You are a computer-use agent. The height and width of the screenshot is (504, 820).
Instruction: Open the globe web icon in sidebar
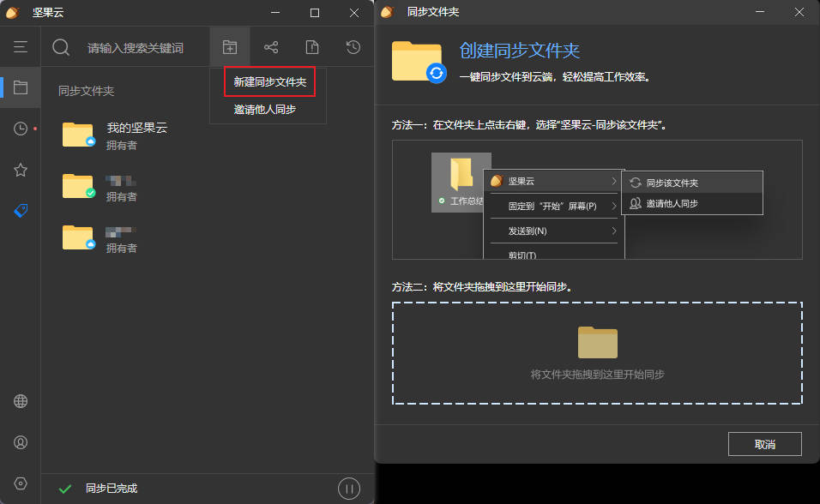point(21,401)
